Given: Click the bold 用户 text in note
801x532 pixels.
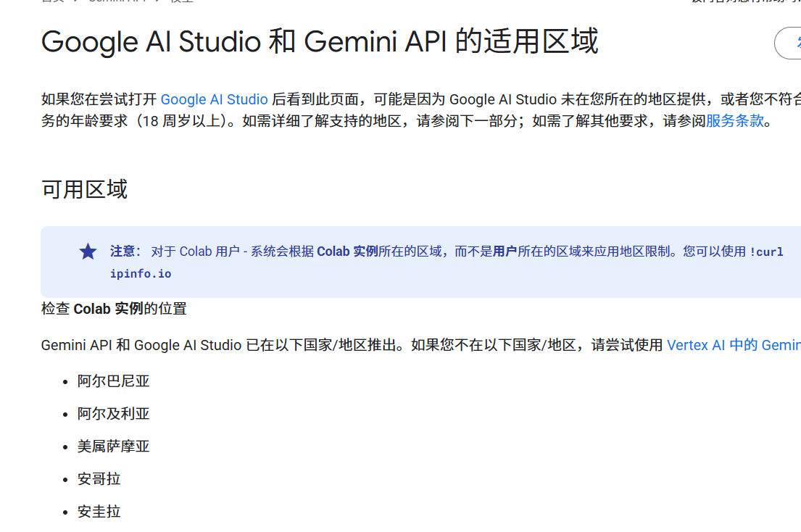Looking at the screenshot, I should click(x=505, y=252).
